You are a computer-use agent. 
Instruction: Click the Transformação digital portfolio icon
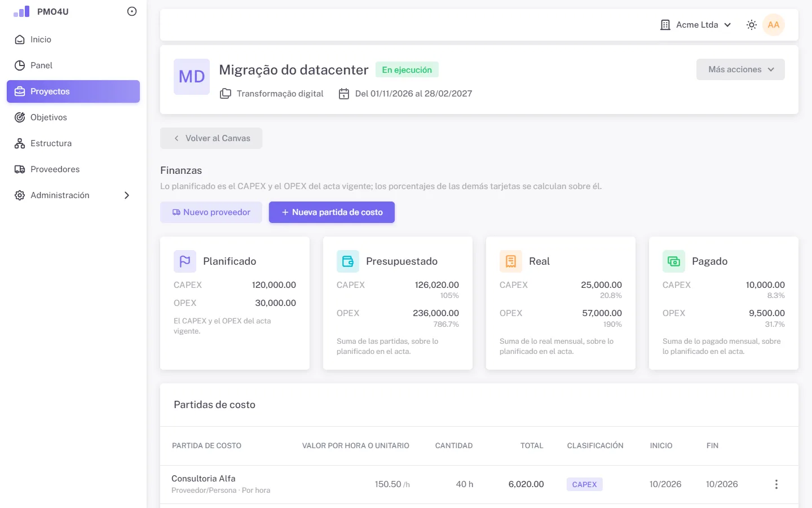226,94
